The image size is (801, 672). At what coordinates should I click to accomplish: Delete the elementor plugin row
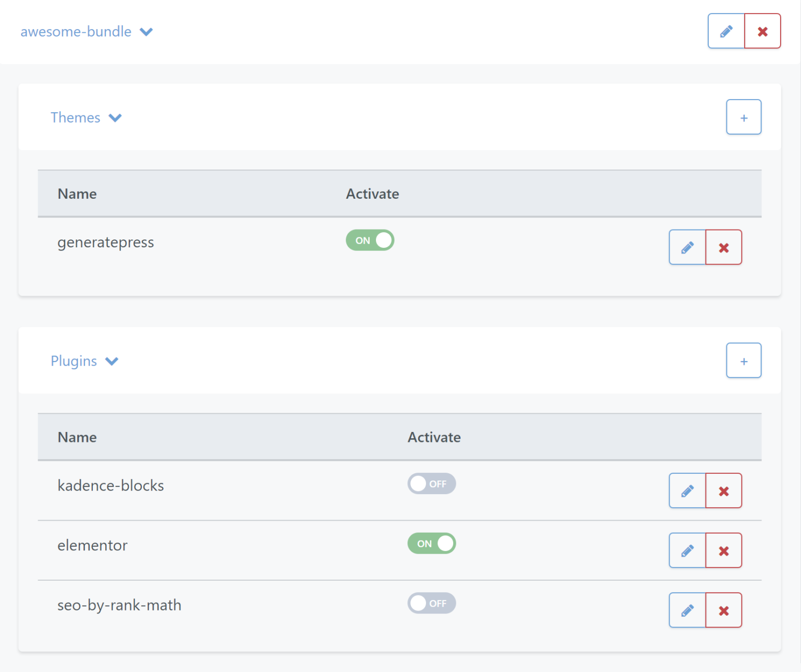pos(723,550)
